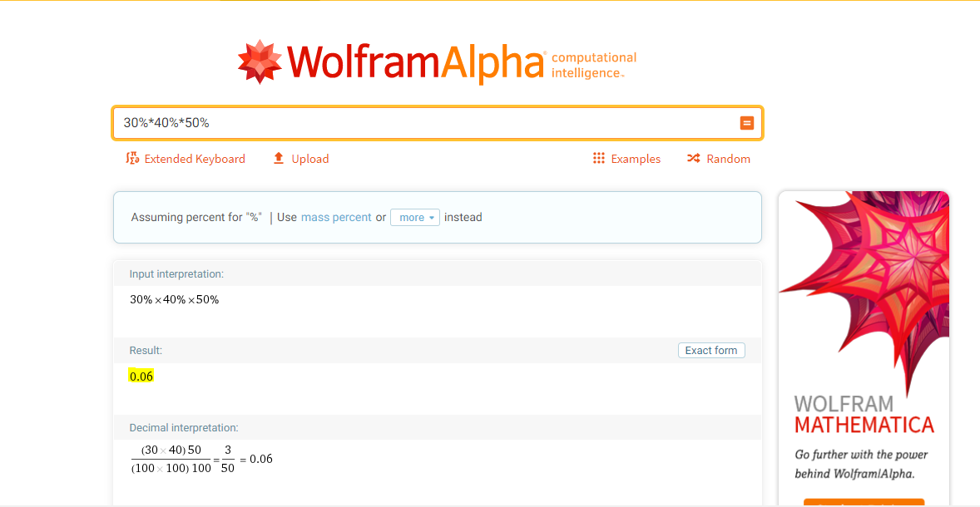
Task: Click the Decimal interpretation heading
Action: (184, 428)
